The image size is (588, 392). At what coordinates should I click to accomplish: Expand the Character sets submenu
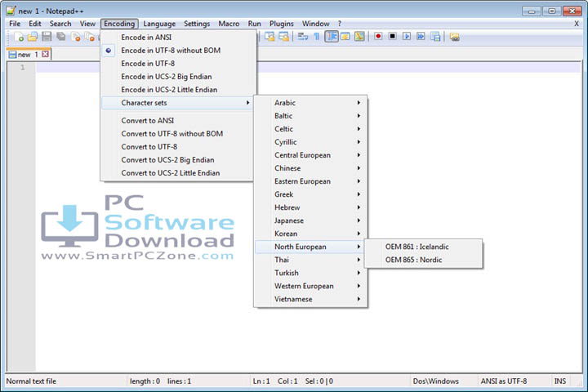(x=177, y=103)
